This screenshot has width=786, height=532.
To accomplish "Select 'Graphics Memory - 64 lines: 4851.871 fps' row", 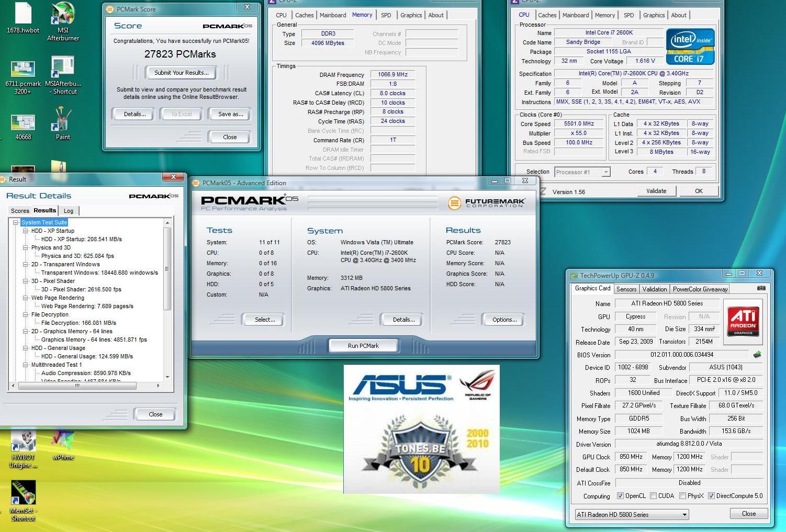I will pyautogui.click(x=94, y=339).
